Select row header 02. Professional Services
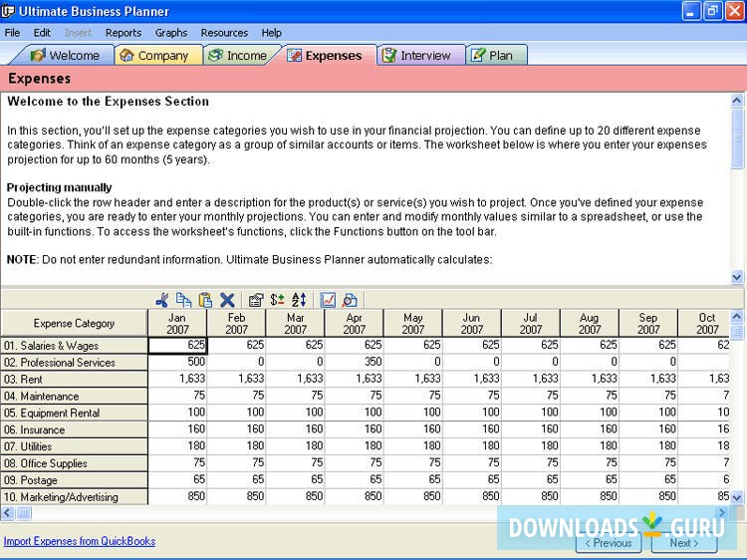Image resolution: width=747 pixels, height=560 pixels. [x=75, y=363]
